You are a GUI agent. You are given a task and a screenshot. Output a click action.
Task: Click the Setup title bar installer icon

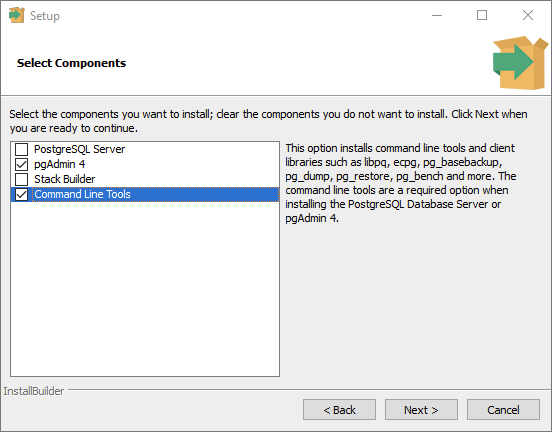tap(17, 15)
